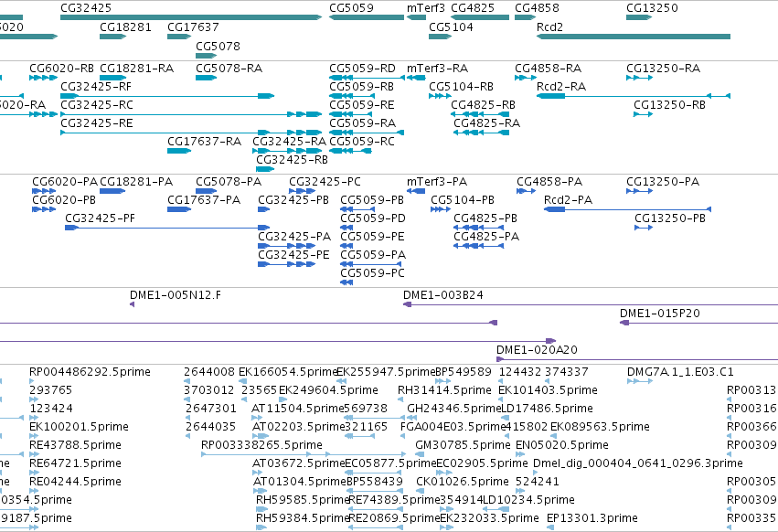Select protein CG6020-PA
Screen dimensions: 778x532
(x=44, y=190)
